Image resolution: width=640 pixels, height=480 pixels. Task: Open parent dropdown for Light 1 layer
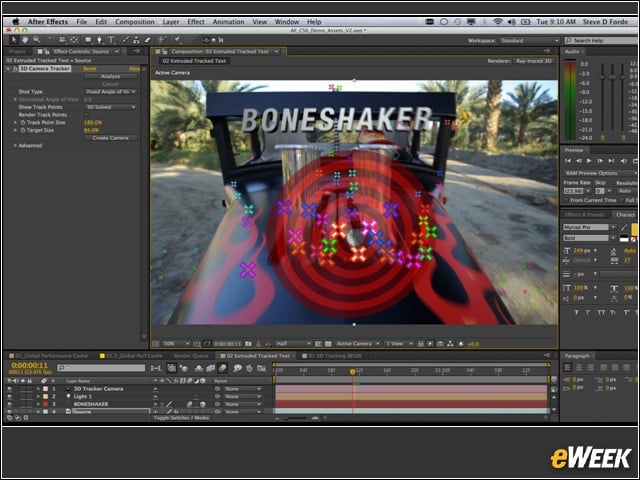click(x=242, y=396)
